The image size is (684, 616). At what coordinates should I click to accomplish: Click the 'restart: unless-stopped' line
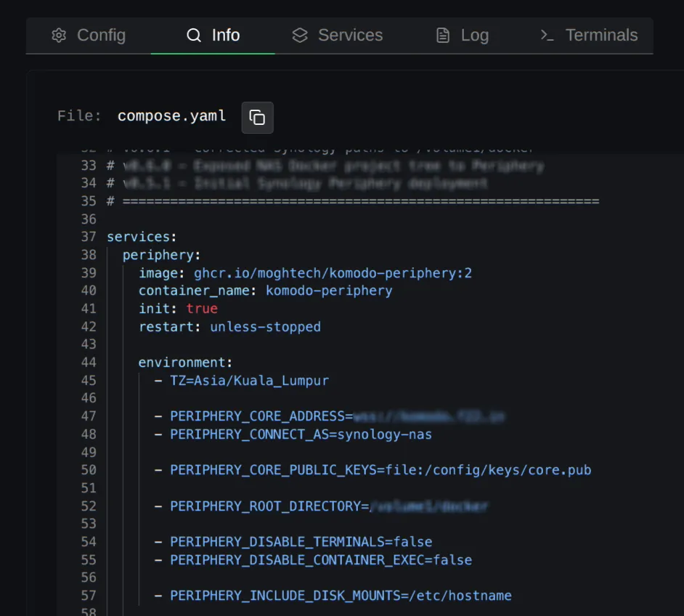point(229,327)
